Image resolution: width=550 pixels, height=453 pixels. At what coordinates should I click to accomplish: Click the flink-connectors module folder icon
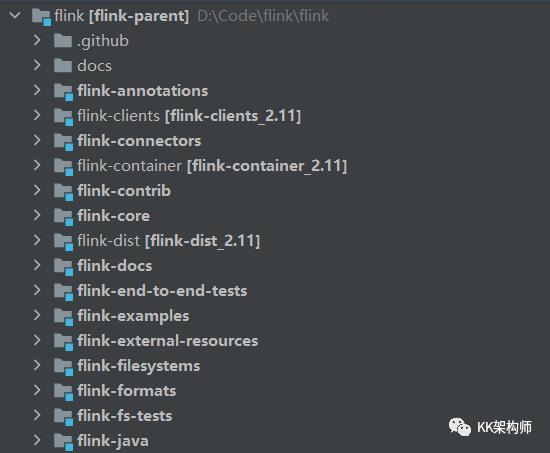pos(63,141)
